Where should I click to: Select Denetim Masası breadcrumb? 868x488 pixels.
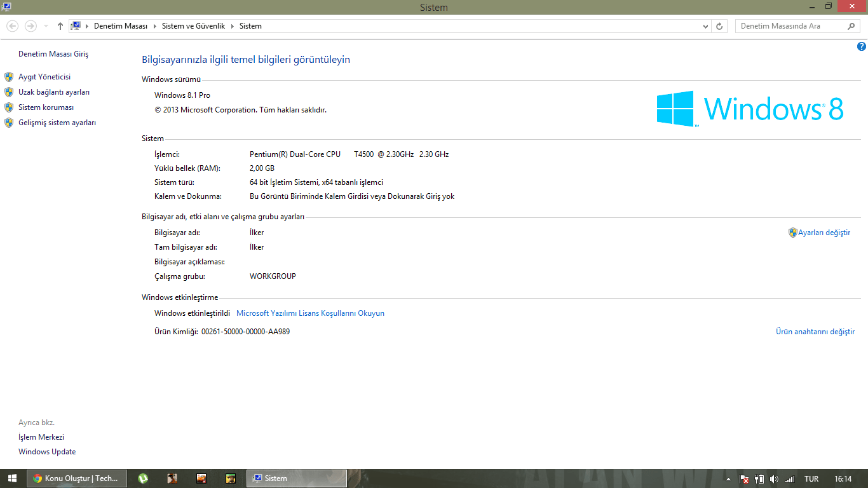(121, 26)
